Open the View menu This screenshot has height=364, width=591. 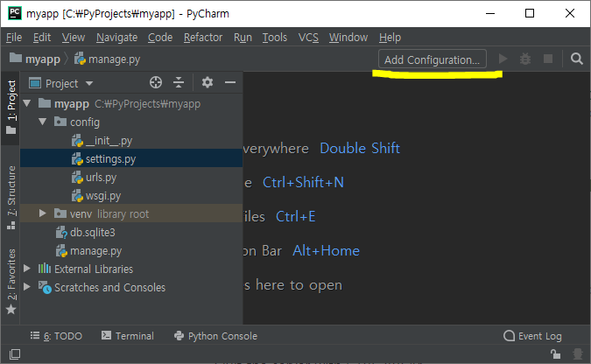click(x=74, y=38)
